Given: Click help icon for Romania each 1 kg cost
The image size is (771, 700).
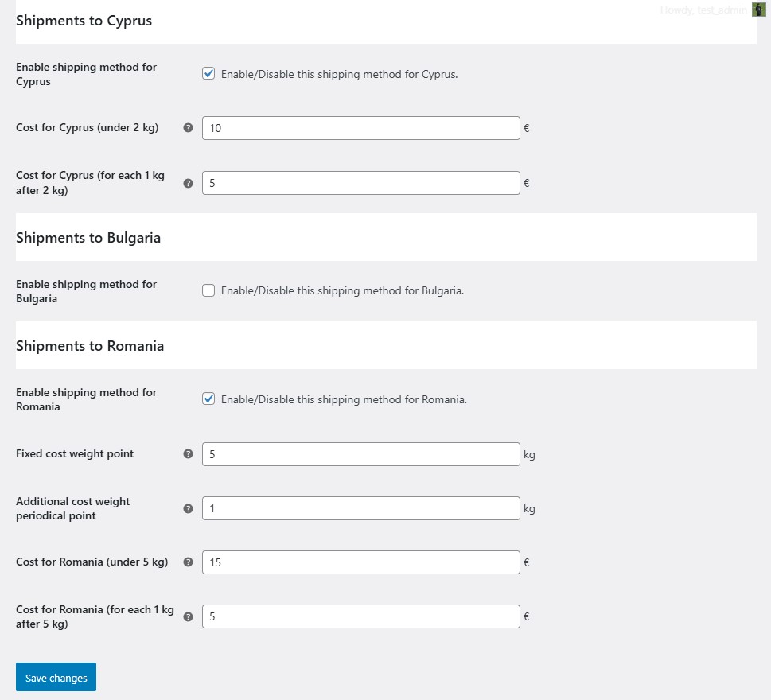Looking at the screenshot, I should 188,617.
